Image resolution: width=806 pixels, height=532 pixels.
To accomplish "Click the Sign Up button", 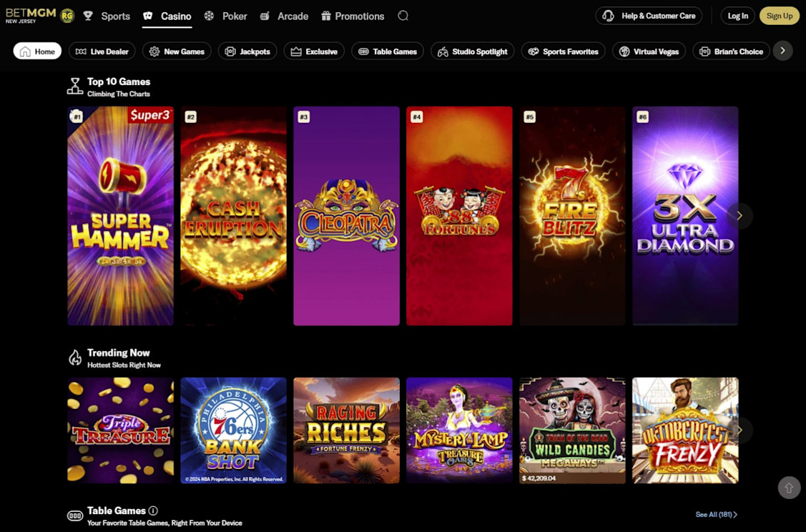I will coord(780,16).
